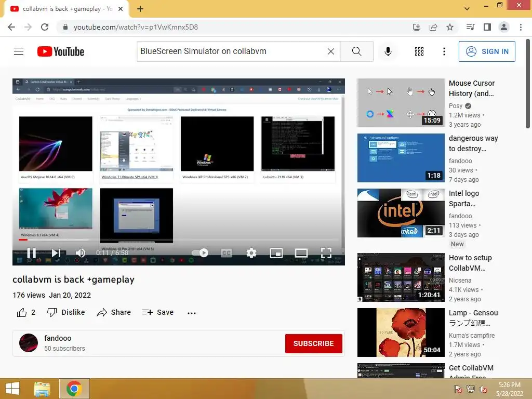Screen dimensions: 532x399
Task: Select the 'collabvm is back' tab
Action: 67,9
